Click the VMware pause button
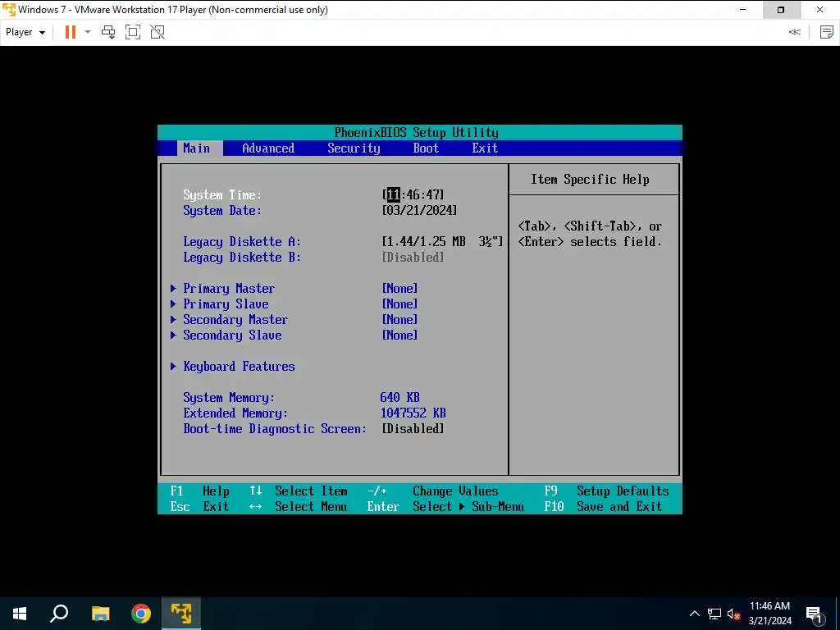This screenshot has height=630, width=840. [71, 32]
